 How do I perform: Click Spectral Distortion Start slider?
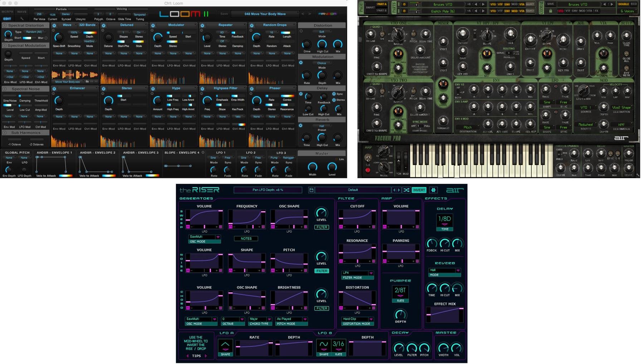click(29, 38)
